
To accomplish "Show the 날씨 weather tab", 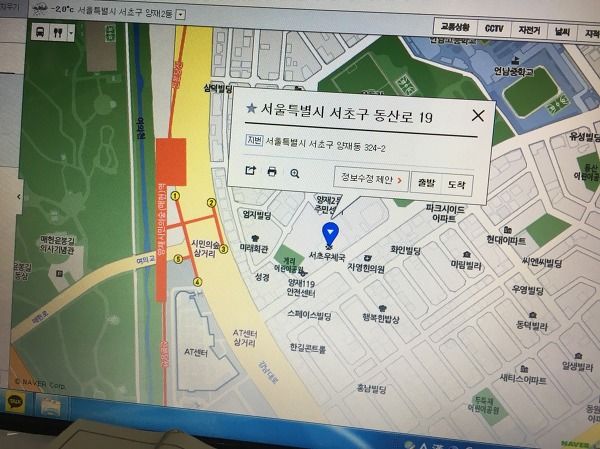I will click(x=562, y=32).
